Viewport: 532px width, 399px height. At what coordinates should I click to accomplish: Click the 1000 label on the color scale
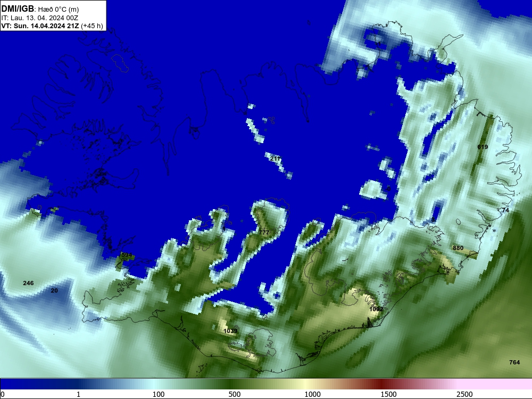pos(312,394)
